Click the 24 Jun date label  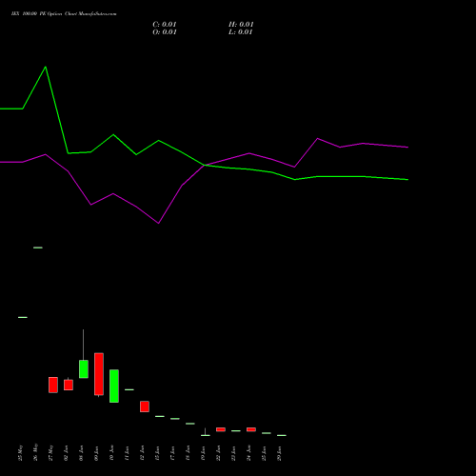pos(249,453)
